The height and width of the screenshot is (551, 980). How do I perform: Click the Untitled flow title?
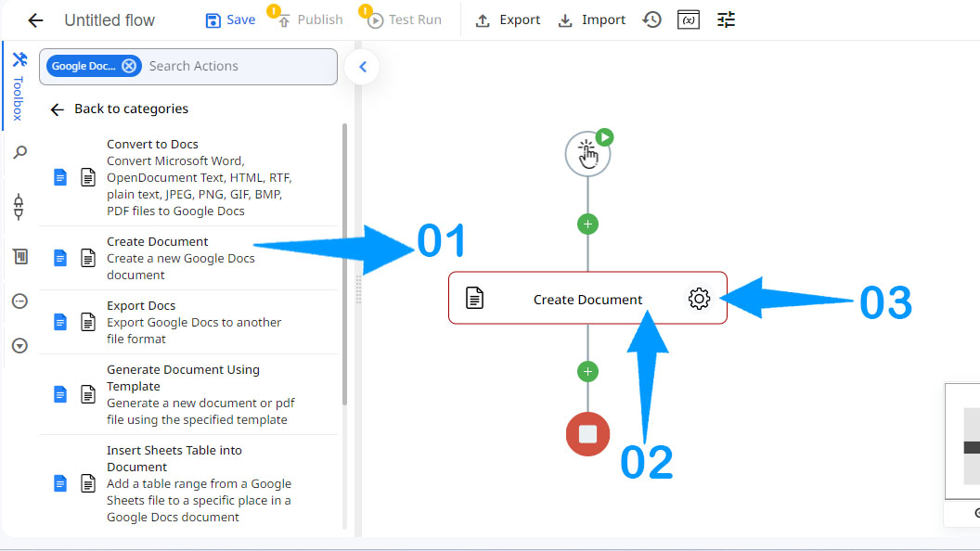pos(110,20)
